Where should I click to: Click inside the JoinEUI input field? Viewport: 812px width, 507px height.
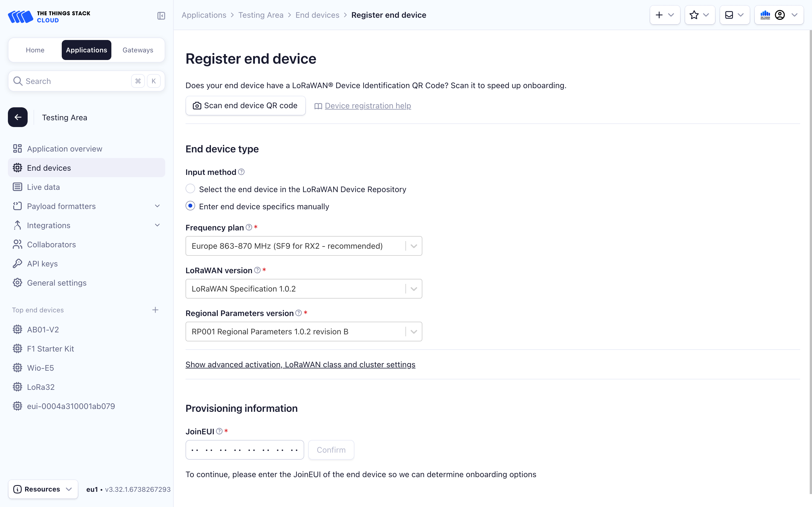245,450
